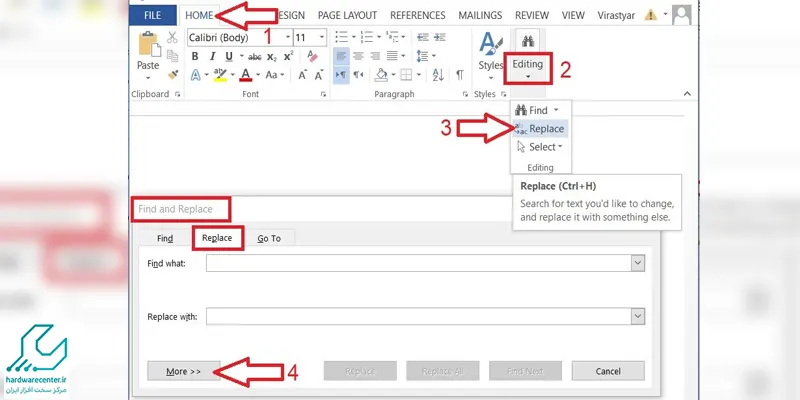Click the Numbering list icon
The height and width of the screenshot is (400, 800).
[366, 37]
